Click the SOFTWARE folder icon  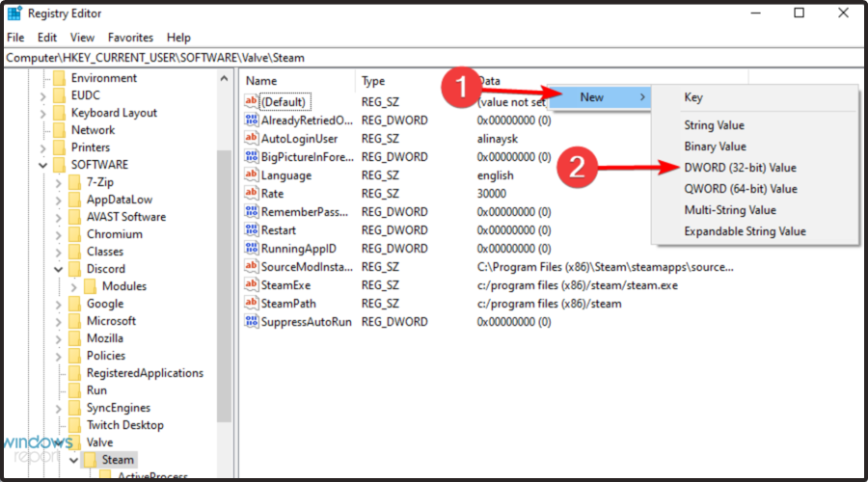click(x=60, y=164)
